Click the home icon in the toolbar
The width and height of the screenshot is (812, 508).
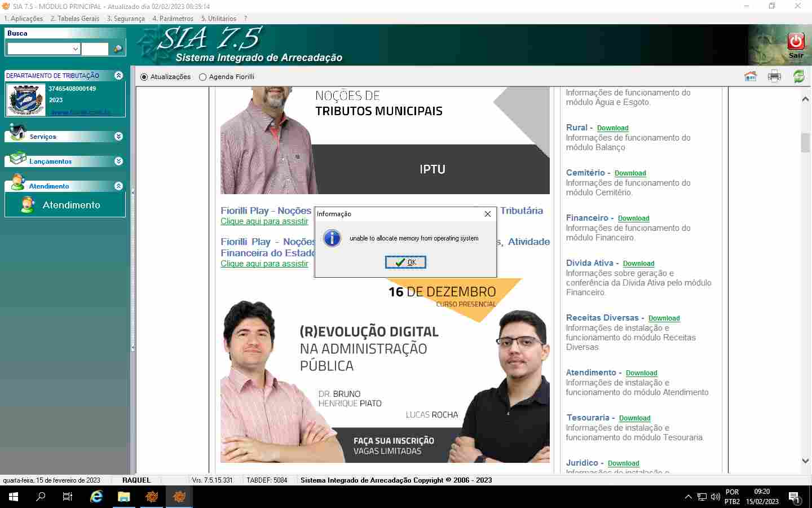[750, 77]
